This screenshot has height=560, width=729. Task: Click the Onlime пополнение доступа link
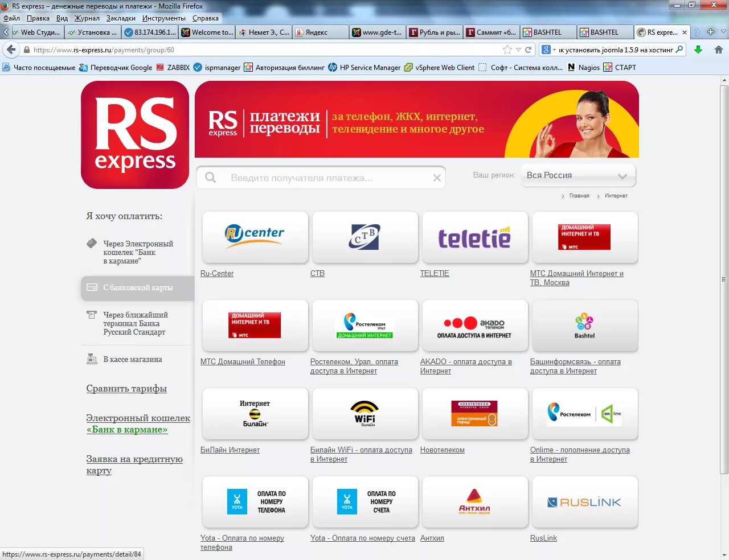[x=580, y=455]
